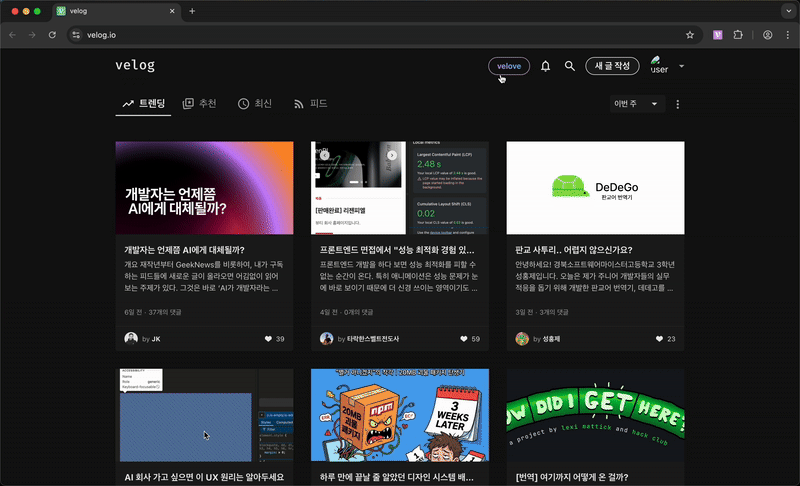This screenshot has width=800, height=486.
Task: Click the purple extension icon in the toolbar
Action: (x=717, y=35)
